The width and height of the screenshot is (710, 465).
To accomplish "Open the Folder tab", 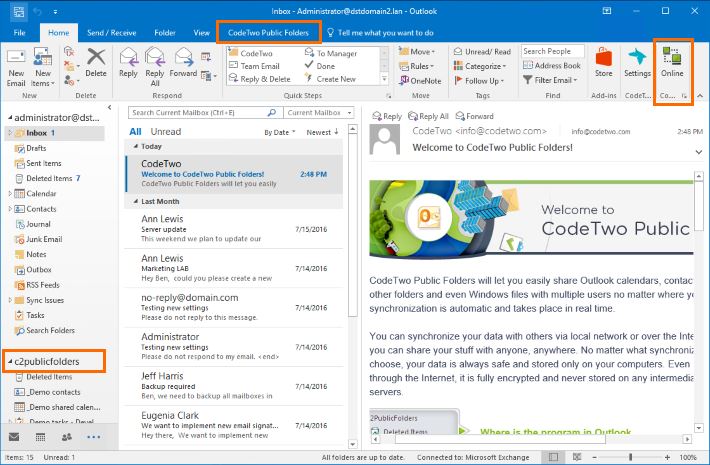I will coord(165,33).
